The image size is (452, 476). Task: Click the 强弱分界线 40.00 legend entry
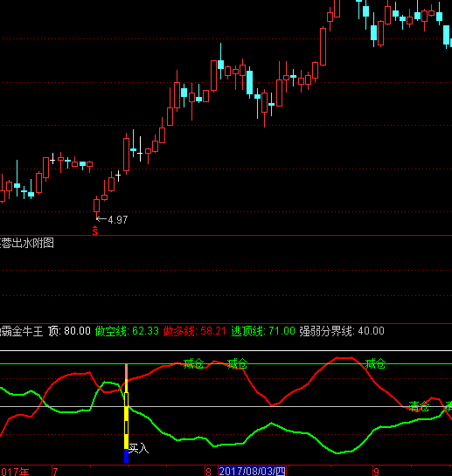(x=342, y=331)
